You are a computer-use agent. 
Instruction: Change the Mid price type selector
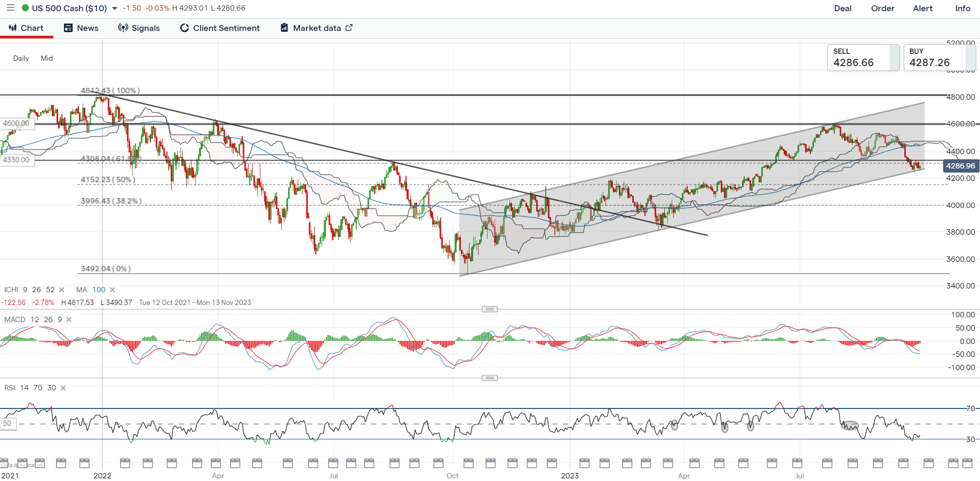tap(47, 59)
